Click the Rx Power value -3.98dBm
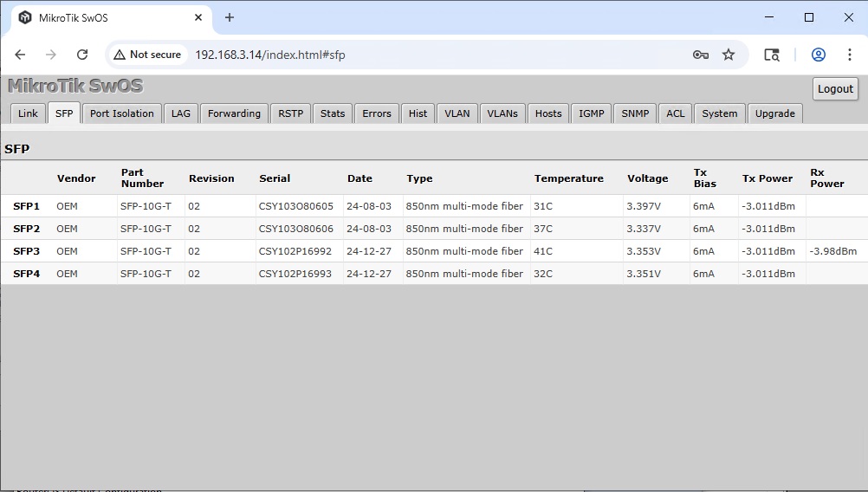The width and height of the screenshot is (868, 492). pos(833,251)
